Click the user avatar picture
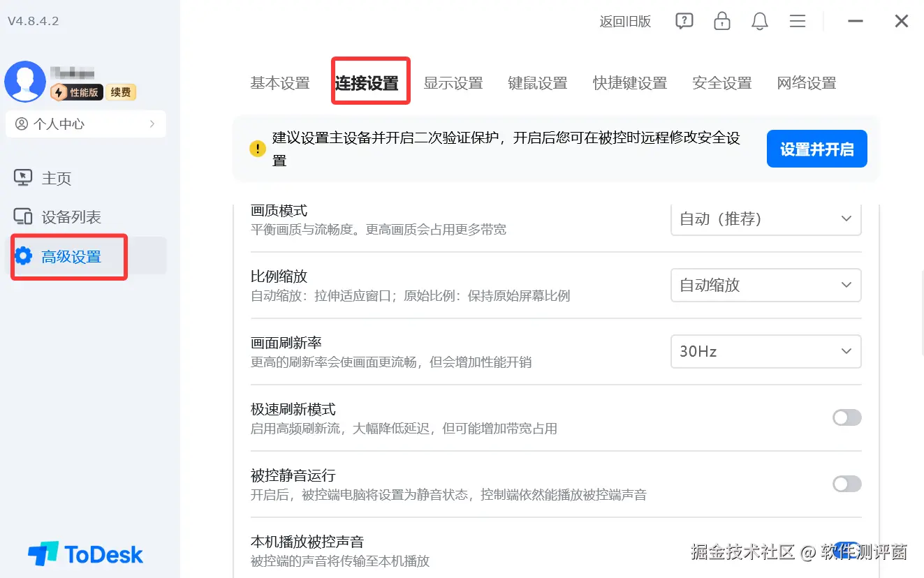Image resolution: width=924 pixels, height=578 pixels. 25,81
